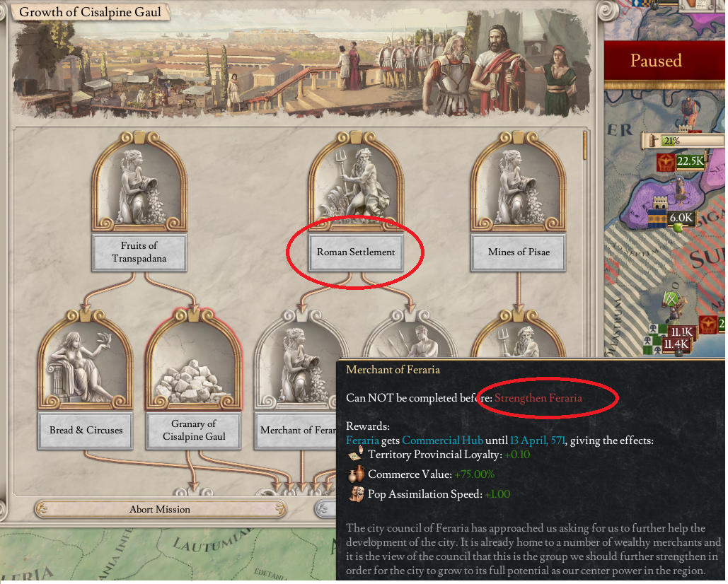This screenshot has width=728, height=584.
Task: Click the Bread & Circuses label
Action: pyautogui.click(x=86, y=431)
